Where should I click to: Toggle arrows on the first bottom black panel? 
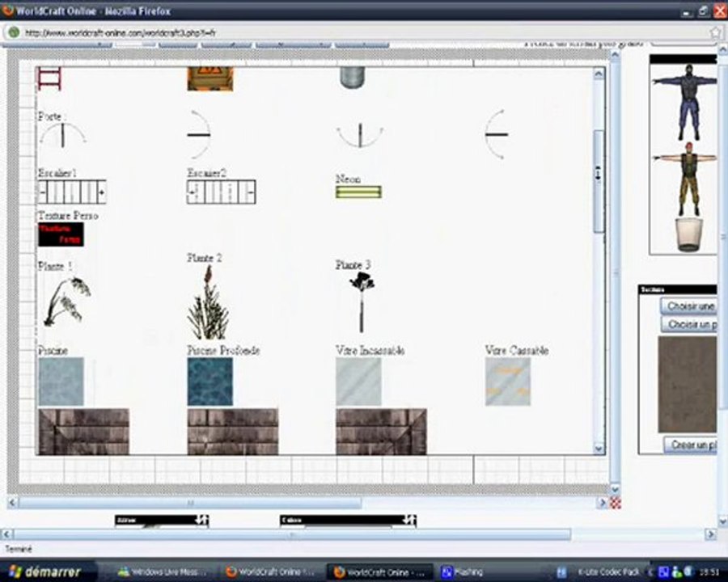click(x=201, y=519)
